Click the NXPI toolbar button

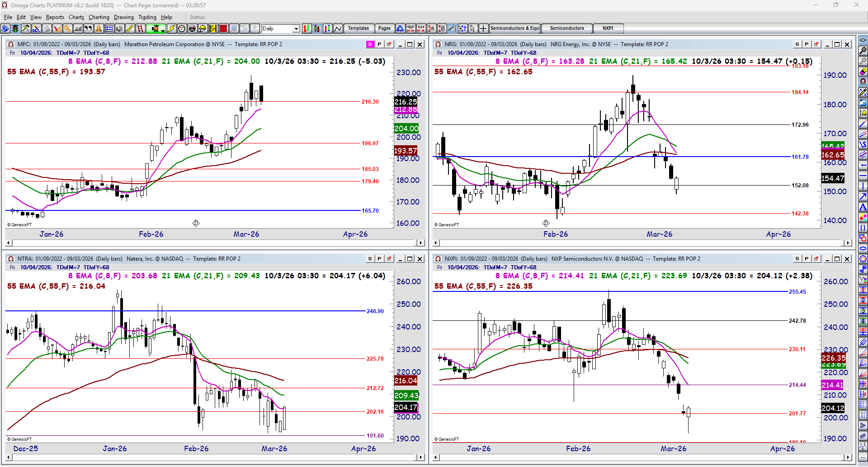(608, 29)
